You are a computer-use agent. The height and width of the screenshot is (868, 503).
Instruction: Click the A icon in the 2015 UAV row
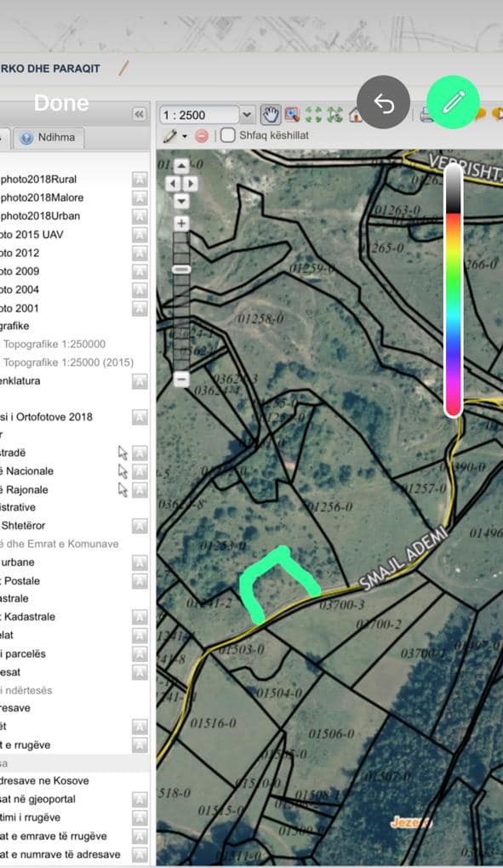point(140,235)
